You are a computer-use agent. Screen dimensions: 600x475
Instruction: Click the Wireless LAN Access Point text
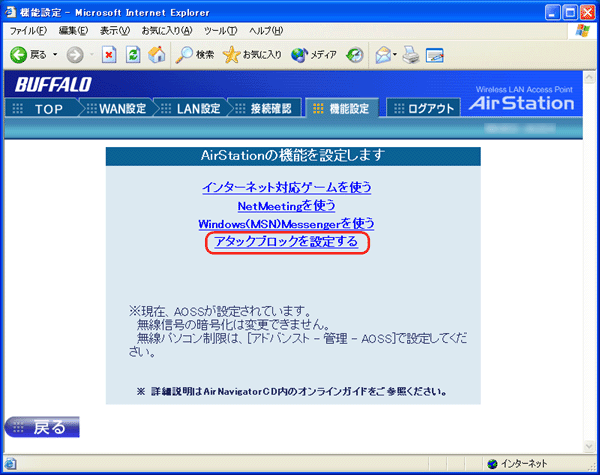pyautogui.click(x=524, y=90)
